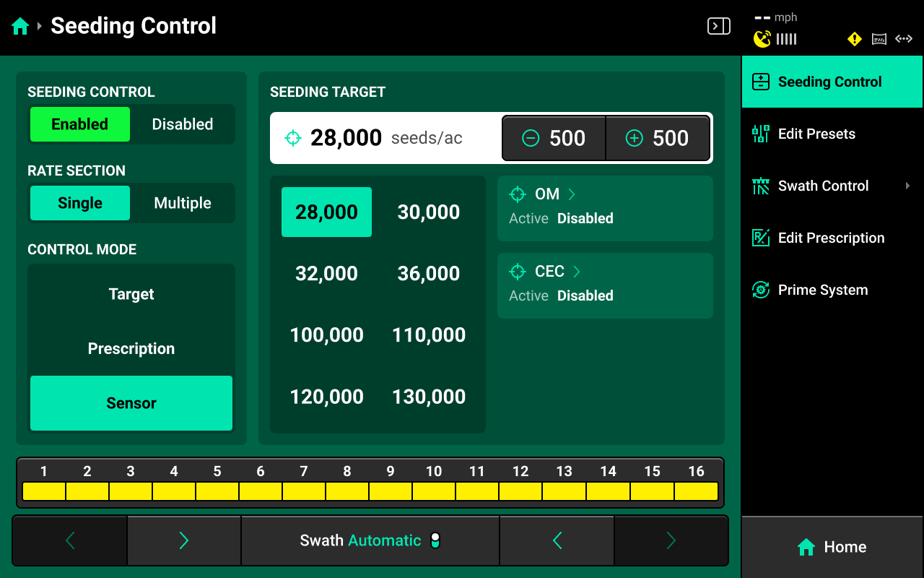Click the implement width arrows icon
924x578 pixels.
(x=904, y=39)
